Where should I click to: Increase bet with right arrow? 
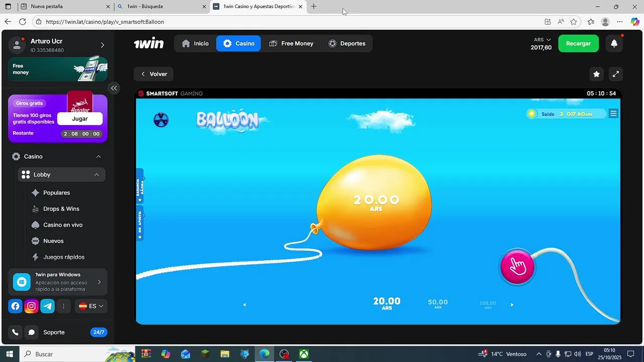coord(512,305)
